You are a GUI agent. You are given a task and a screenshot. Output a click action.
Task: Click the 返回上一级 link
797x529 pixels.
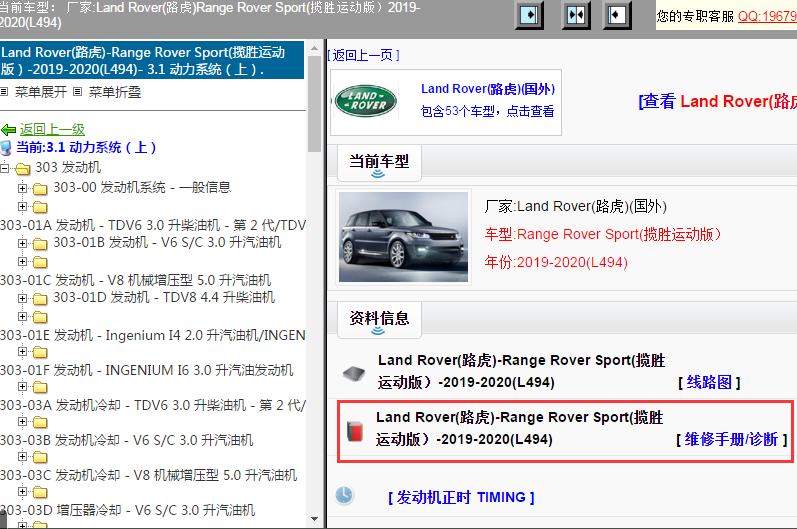[x=52, y=130]
